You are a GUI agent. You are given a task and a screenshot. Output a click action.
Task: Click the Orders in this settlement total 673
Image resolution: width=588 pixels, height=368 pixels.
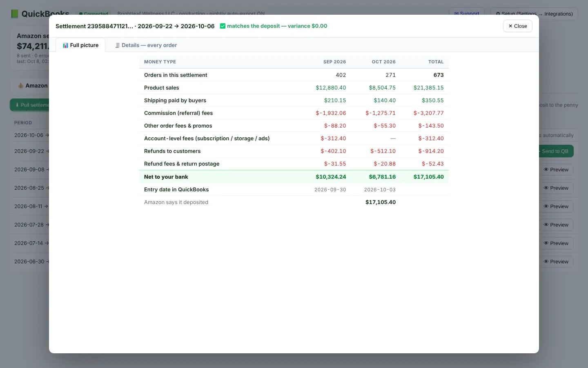[439, 75]
